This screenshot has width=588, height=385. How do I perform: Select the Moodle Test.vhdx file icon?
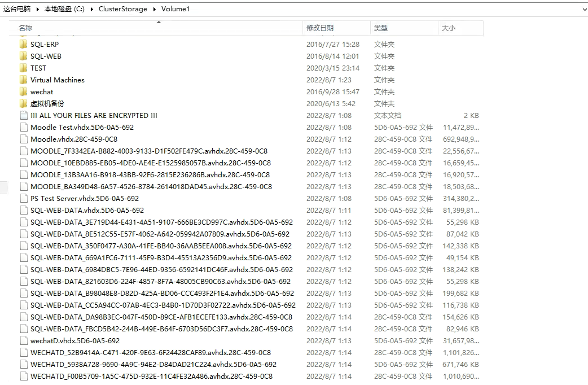point(24,127)
